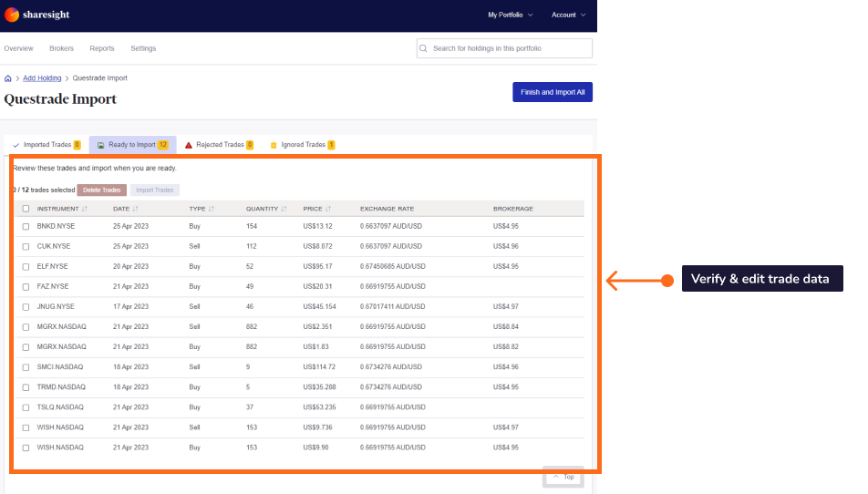Click the US$8.84 brokerage cell

(506, 327)
